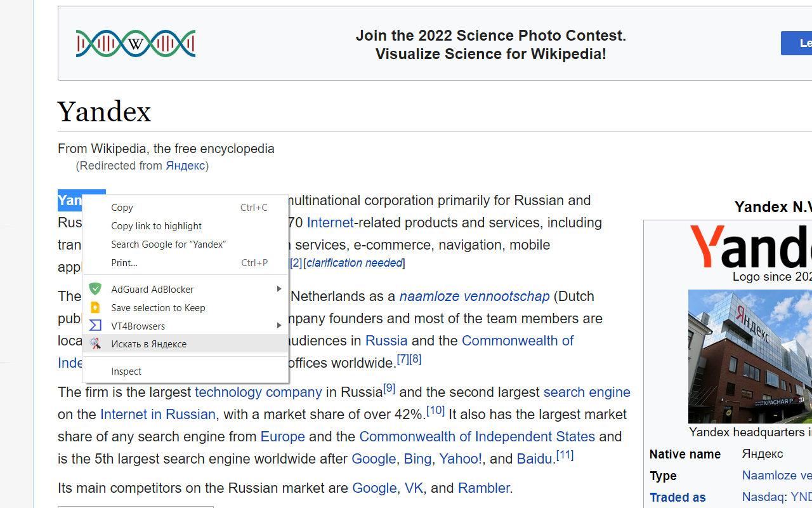Open the Яндекс redirect link

[x=185, y=166]
